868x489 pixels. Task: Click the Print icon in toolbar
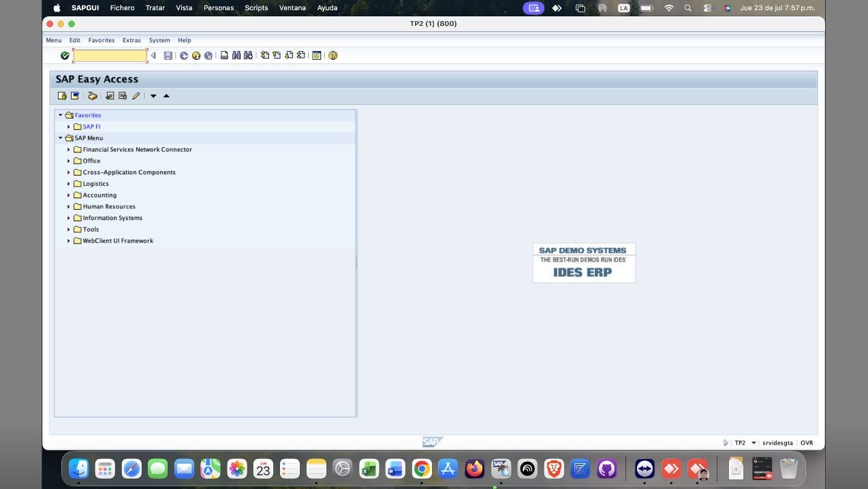224,56
